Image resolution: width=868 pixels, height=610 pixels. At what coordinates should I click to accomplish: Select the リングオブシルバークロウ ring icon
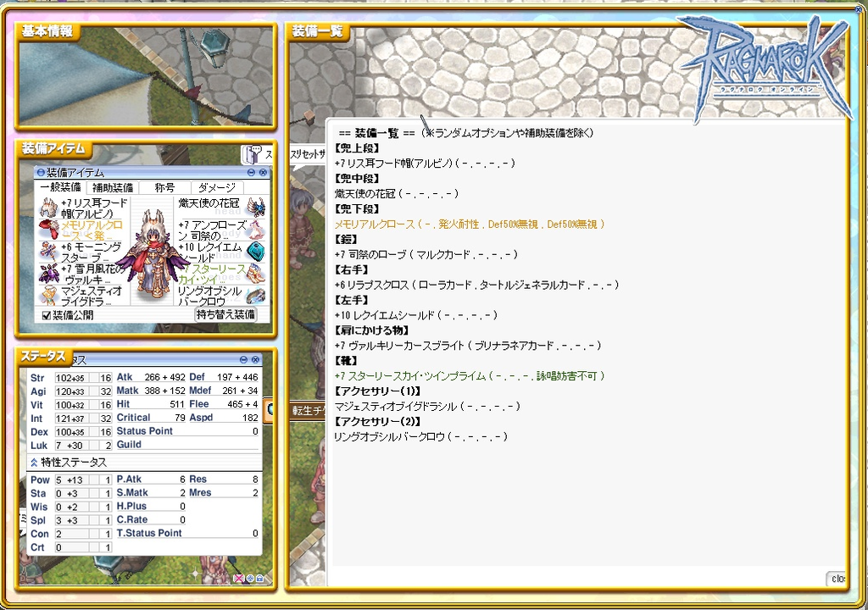tap(256, 295)
